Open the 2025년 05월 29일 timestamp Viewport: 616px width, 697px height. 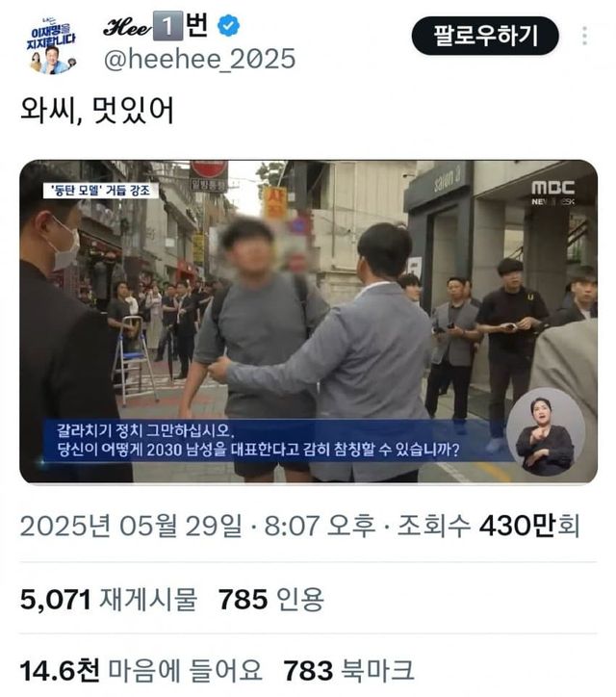(131, 526)
